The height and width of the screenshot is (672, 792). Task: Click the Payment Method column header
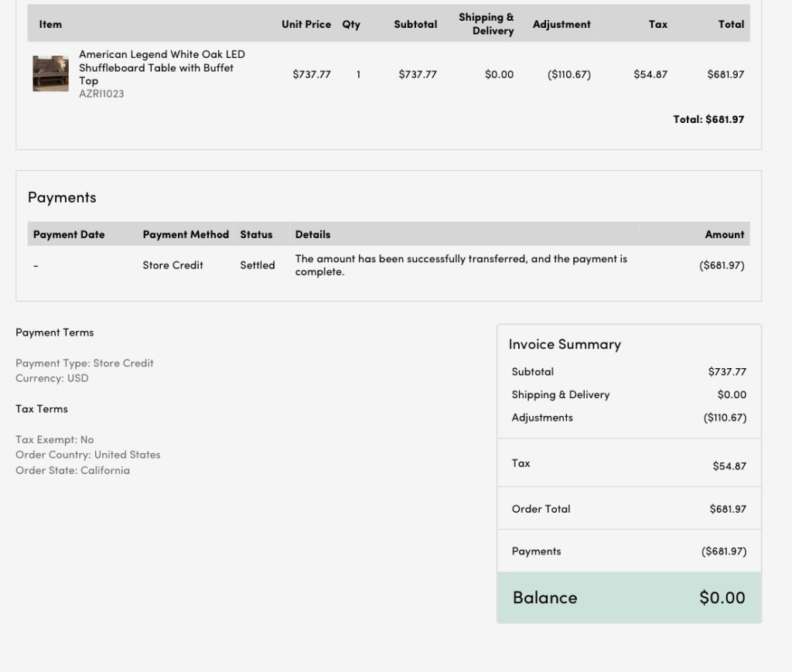(186, 234)
